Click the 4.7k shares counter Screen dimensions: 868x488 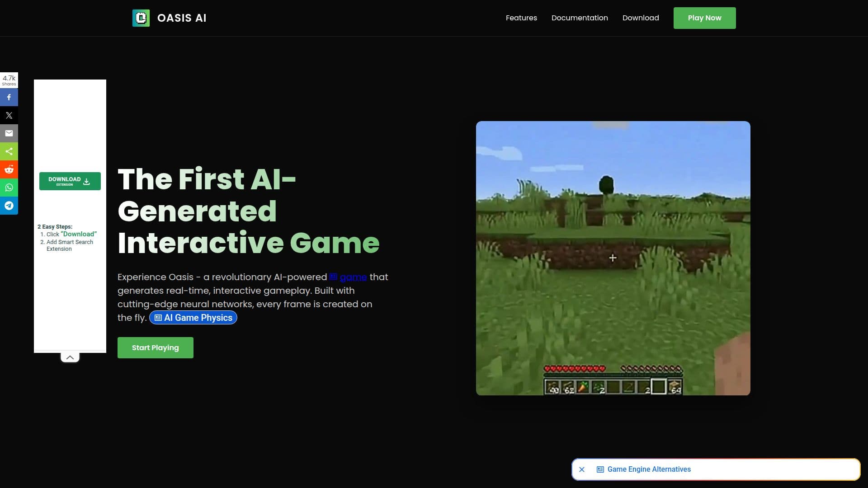coord(9,80)
